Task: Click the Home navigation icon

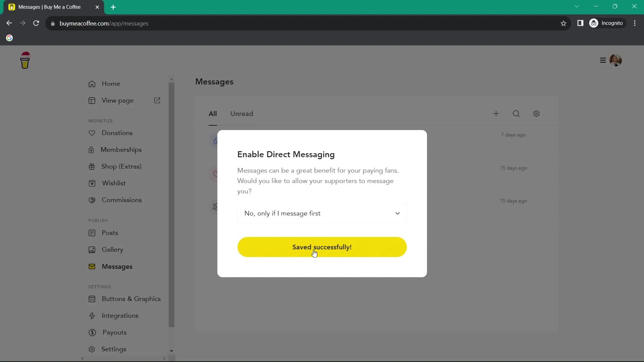Action: click(x=92, y=83)
